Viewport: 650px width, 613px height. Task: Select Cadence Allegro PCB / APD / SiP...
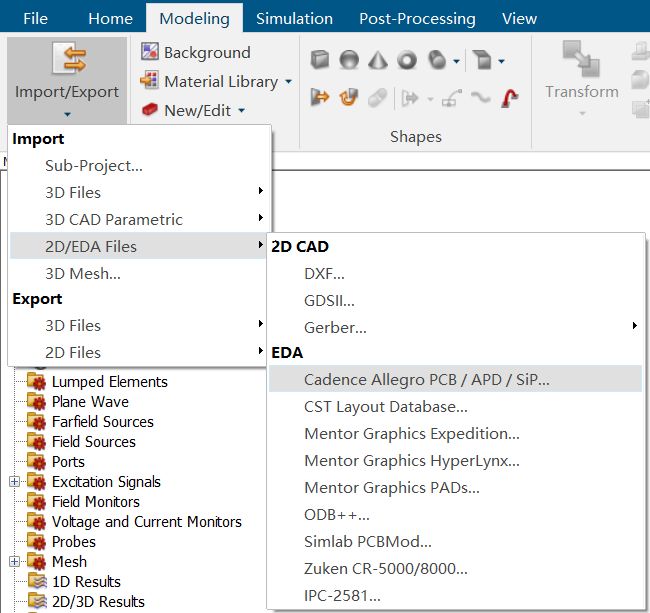coord(455,379)
